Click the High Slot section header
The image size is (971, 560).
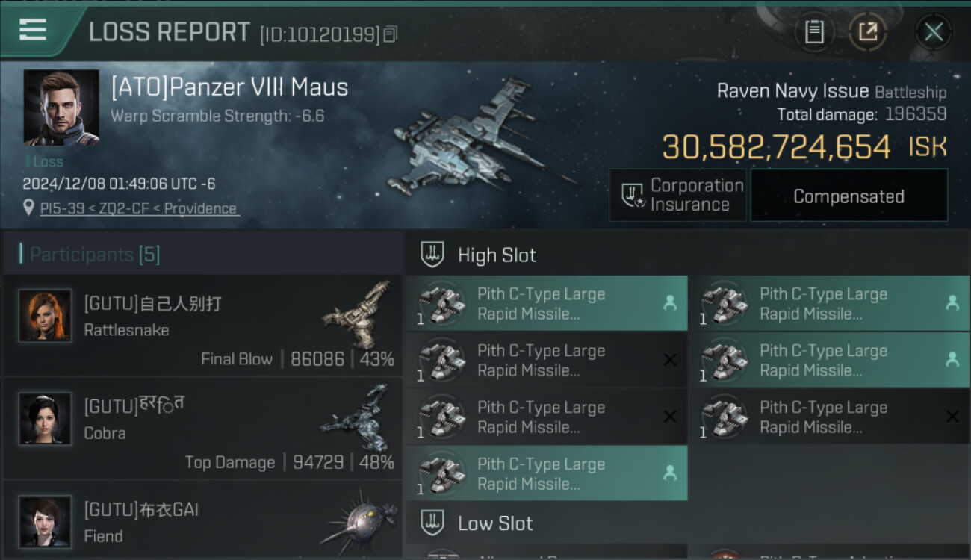click(689, 255)
